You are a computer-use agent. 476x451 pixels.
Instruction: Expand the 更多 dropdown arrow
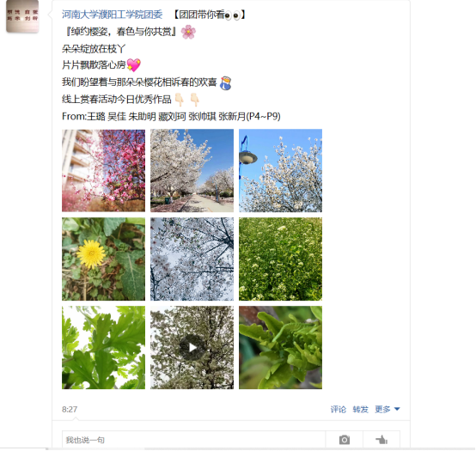click(397, 409)
